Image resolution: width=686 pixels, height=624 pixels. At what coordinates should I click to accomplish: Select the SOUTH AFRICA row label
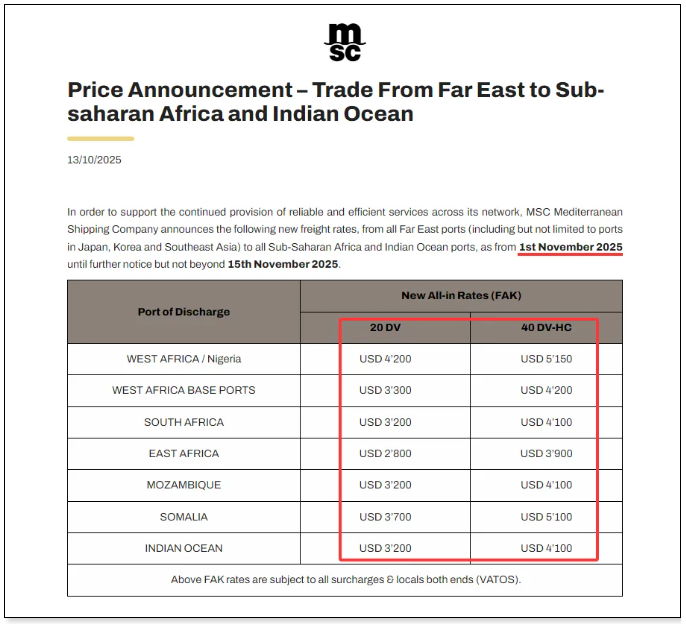point(184,422)
